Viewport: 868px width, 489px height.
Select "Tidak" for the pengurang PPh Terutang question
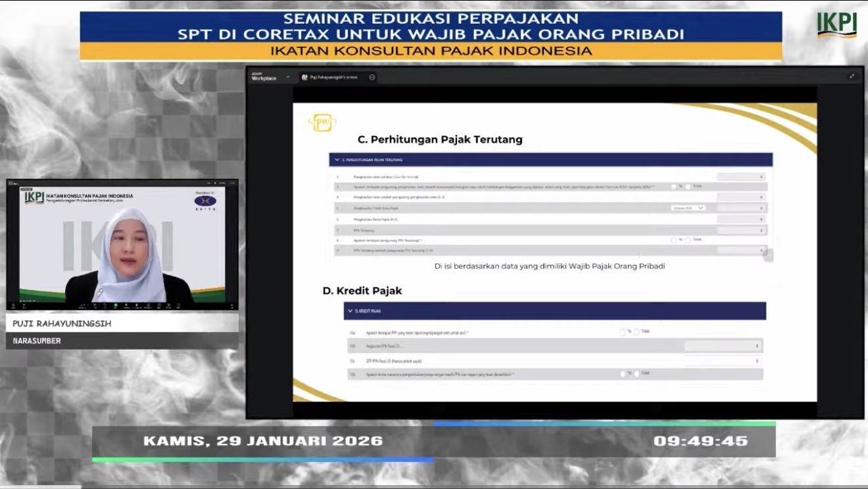pyautogui.click(x=688, y=240)
